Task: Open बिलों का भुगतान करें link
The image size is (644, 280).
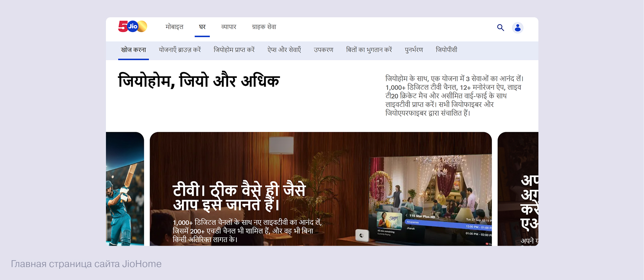Action: pyautogui.click(x=369, y=50)
